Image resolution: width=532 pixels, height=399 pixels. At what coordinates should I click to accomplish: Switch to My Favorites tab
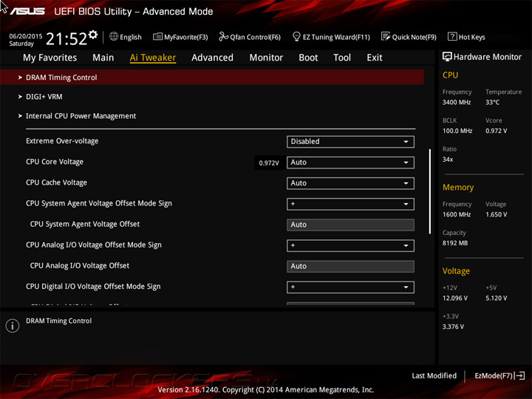(x=50, y=58)
